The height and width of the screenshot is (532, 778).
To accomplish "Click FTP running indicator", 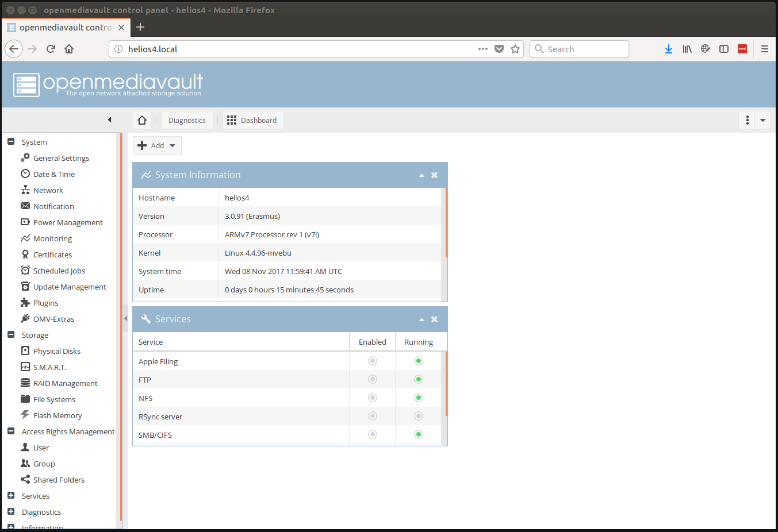I will click(x=419, y=379).
